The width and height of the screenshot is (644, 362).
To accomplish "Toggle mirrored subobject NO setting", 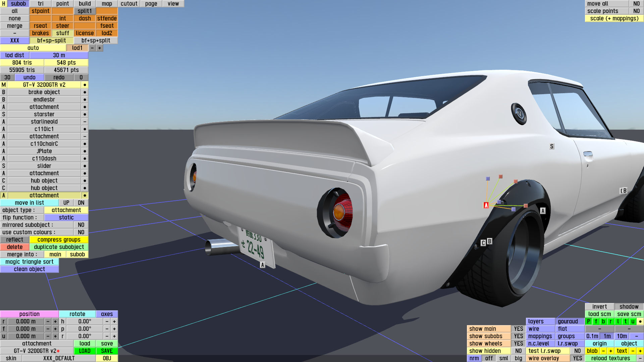I will point(81,225).
